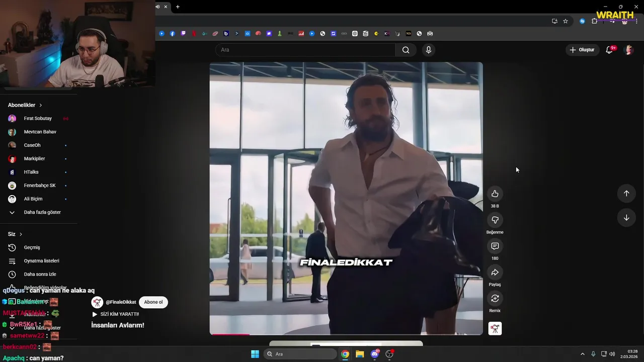Open Fırat Sobutay subscription channel
The height and width of the screenshot is (362, 644).
coord(38,119)
